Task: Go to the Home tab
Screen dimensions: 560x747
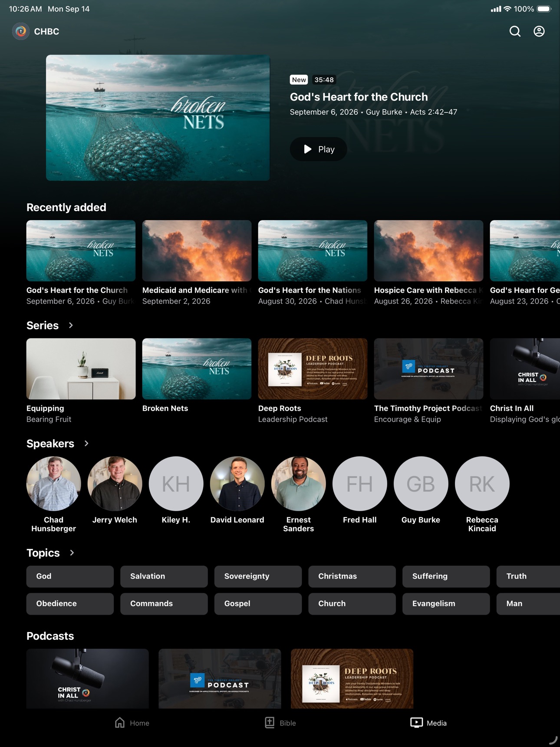Action: pyautogui.click(x=132, y=723)
